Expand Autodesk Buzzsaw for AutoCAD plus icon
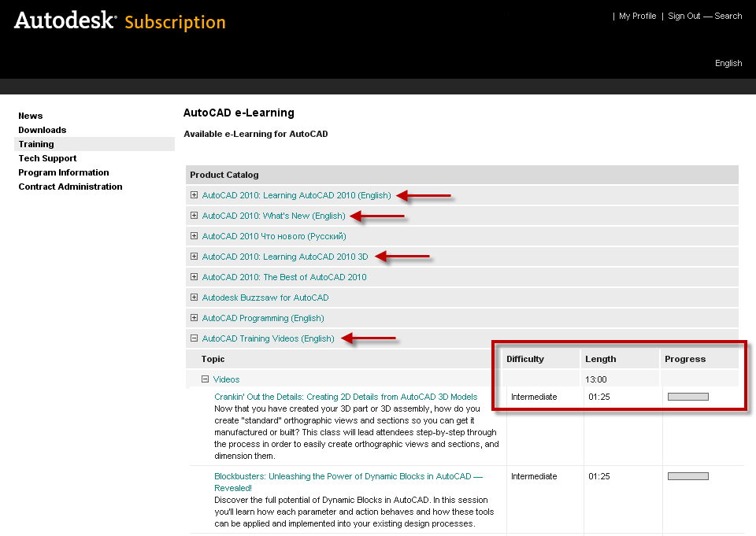 [x=194, y=298]
